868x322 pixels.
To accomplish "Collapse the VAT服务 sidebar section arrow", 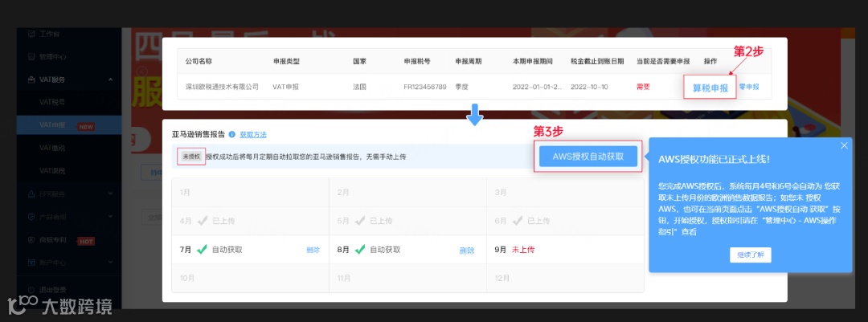I will (x=111, y=79).
